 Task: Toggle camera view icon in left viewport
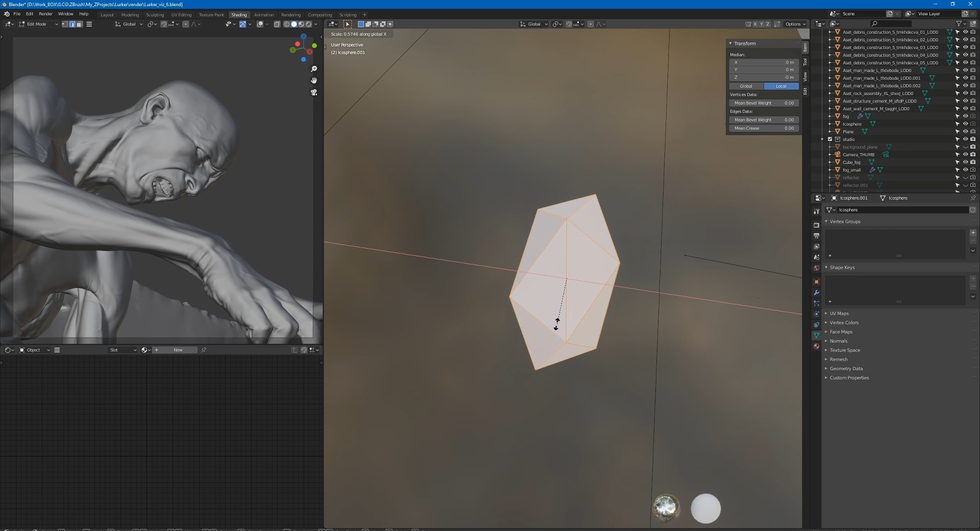pos(314,92)
